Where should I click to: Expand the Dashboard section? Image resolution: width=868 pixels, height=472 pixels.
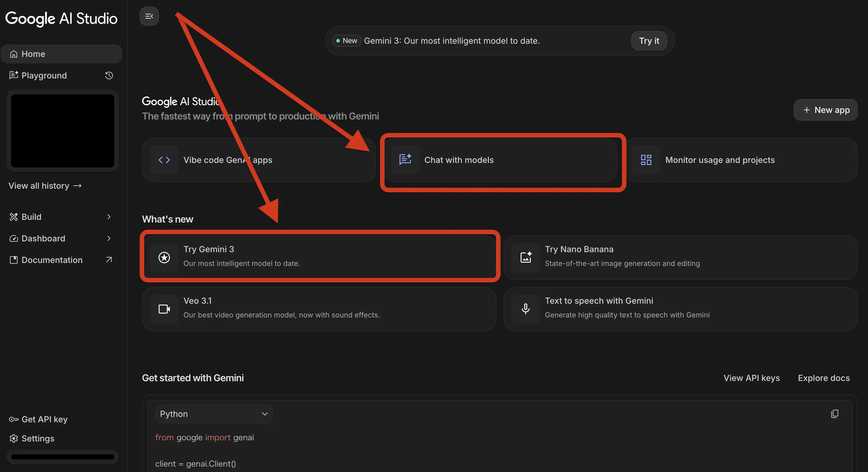pyautogui.click(x=108, y=238)
